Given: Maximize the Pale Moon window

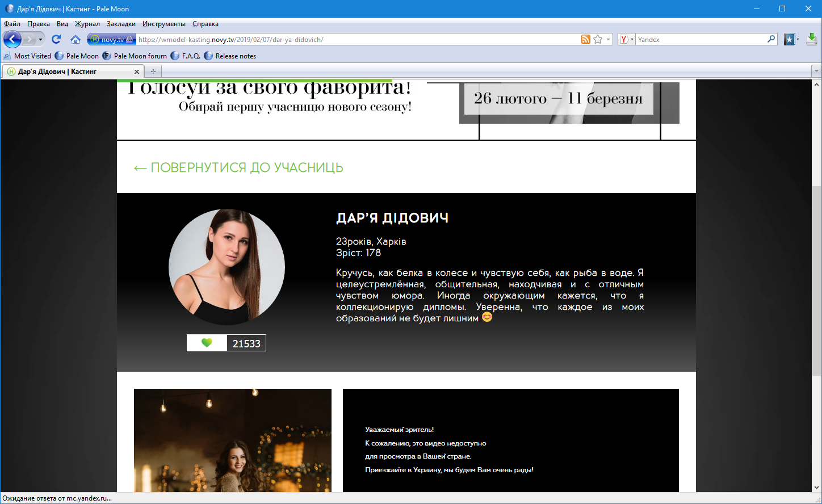Looking at the screenshot, I should (x=782, y=9).
